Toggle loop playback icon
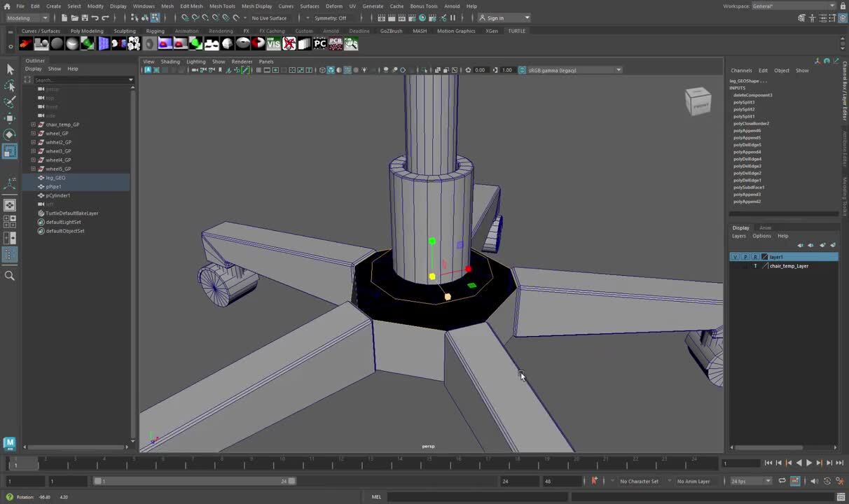The height and width of the screenshot is (504, 849). point(782,481)
